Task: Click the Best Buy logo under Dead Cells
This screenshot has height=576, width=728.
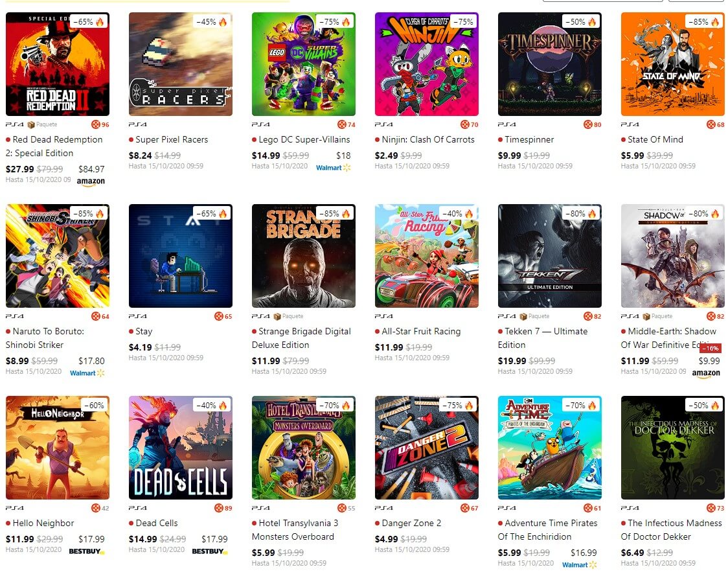Action: point(210,551)
